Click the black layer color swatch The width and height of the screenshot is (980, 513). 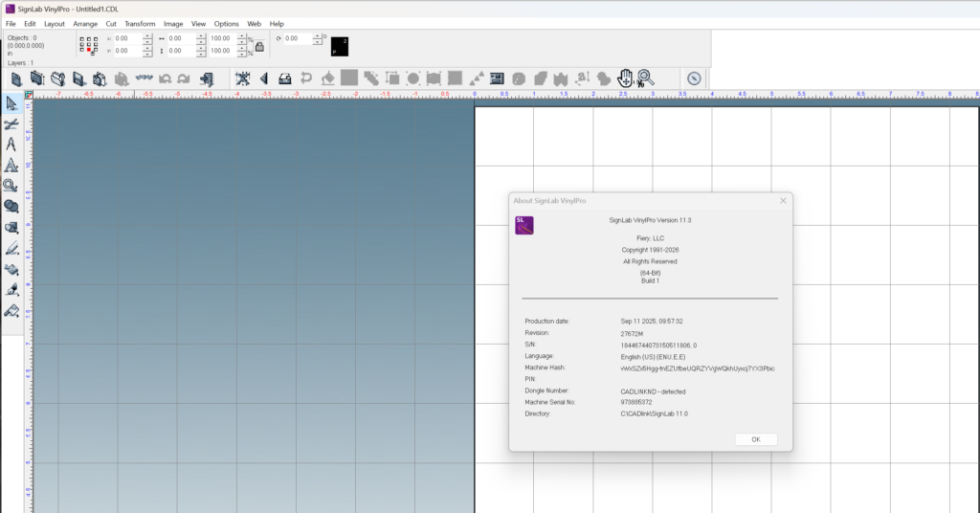coord(340,46)
